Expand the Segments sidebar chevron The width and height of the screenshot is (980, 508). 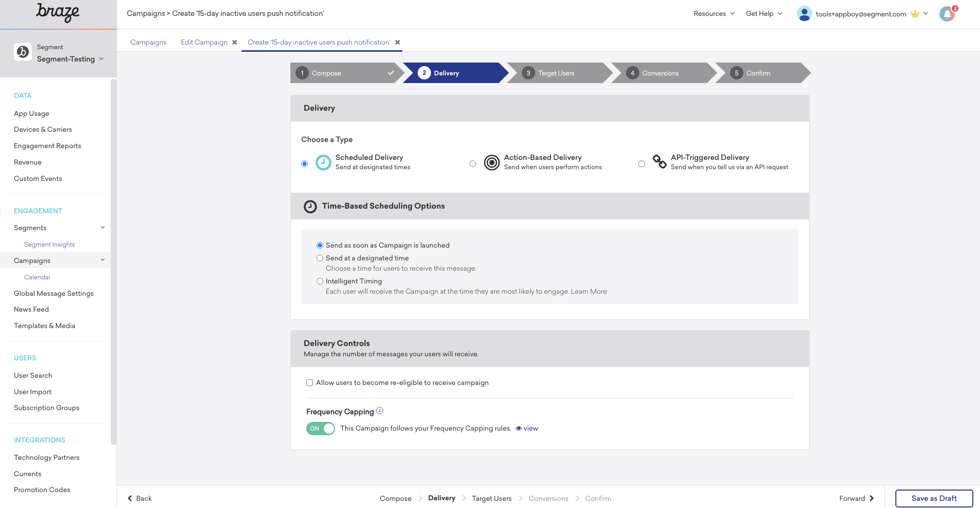click(x=103, y=228)
